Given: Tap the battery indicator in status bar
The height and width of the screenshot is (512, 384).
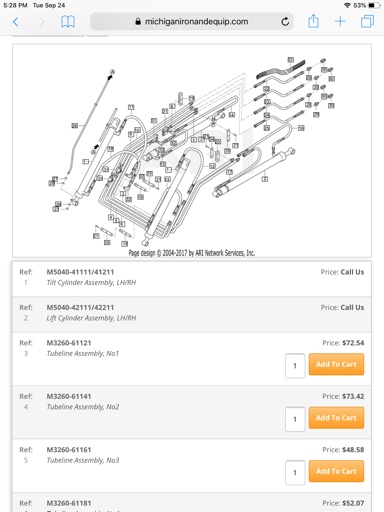Looking at the screenshot, I should click(374, 5).
